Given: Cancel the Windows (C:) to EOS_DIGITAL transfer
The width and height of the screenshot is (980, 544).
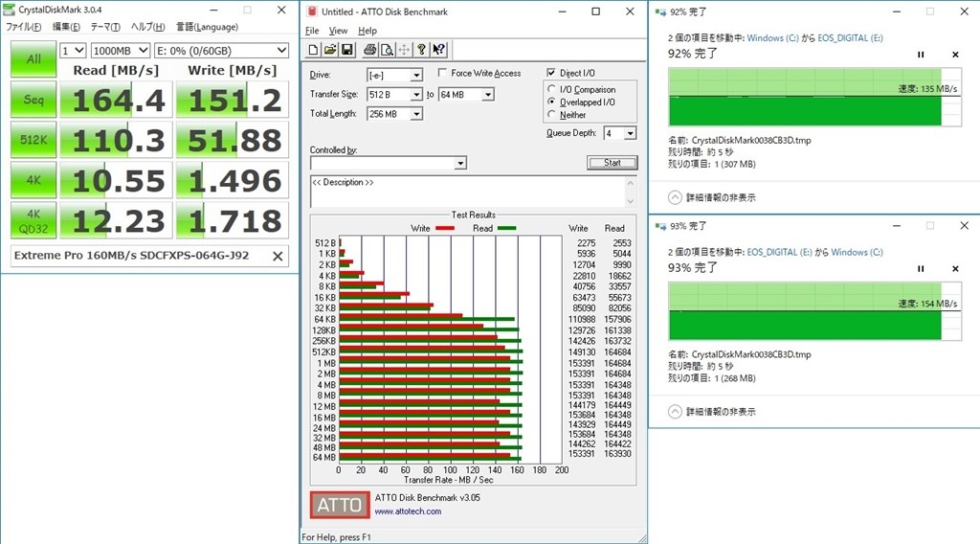Looking at the screenshot, I should (956, 55).
